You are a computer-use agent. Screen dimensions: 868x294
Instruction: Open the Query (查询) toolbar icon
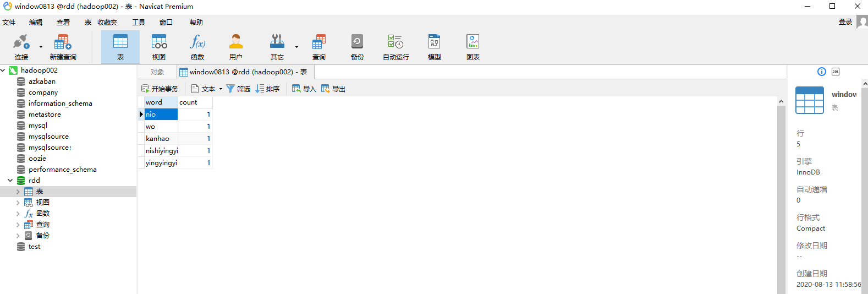pos(319,42)
